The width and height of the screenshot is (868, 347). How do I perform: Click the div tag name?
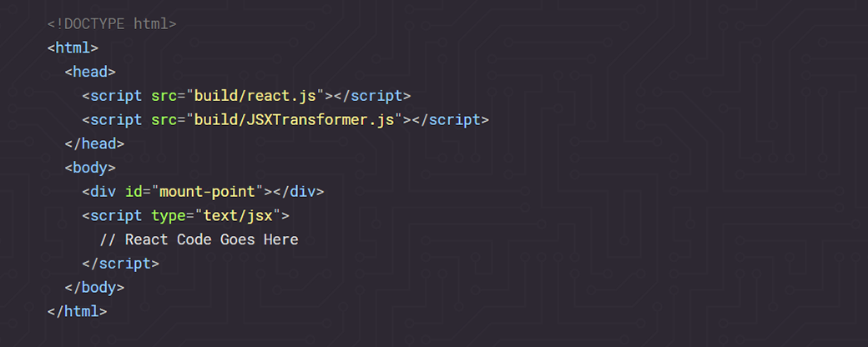[103, 192]
